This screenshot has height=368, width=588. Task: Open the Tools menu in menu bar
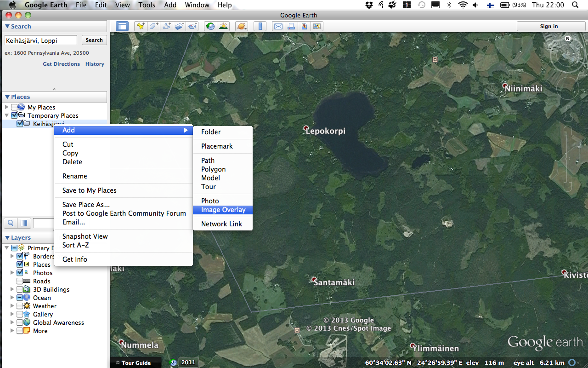pyautogui.click(x=147, y=5)
